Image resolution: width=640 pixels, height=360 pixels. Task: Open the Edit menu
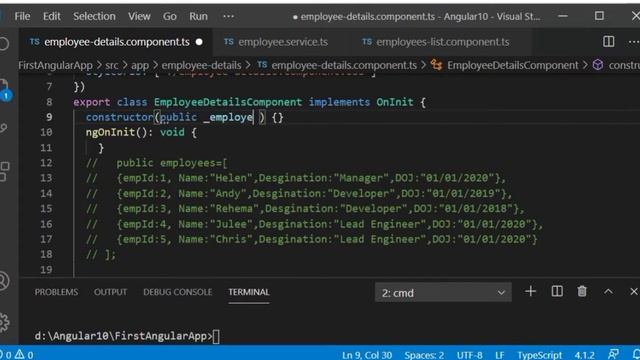click(51, 16)
